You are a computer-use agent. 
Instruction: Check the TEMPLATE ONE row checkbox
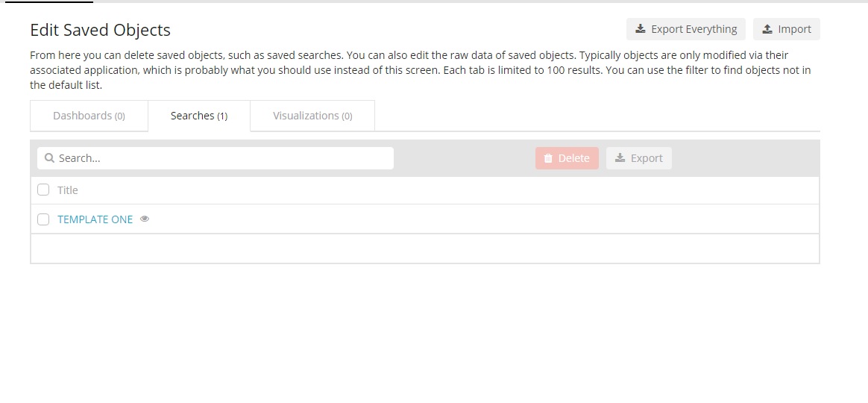tap(43, 219)
